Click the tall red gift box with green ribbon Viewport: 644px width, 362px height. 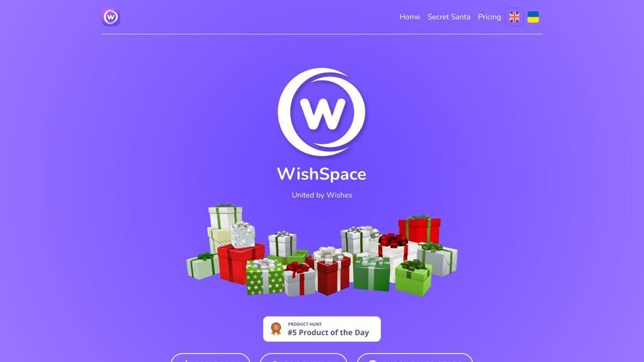(419, 229)
